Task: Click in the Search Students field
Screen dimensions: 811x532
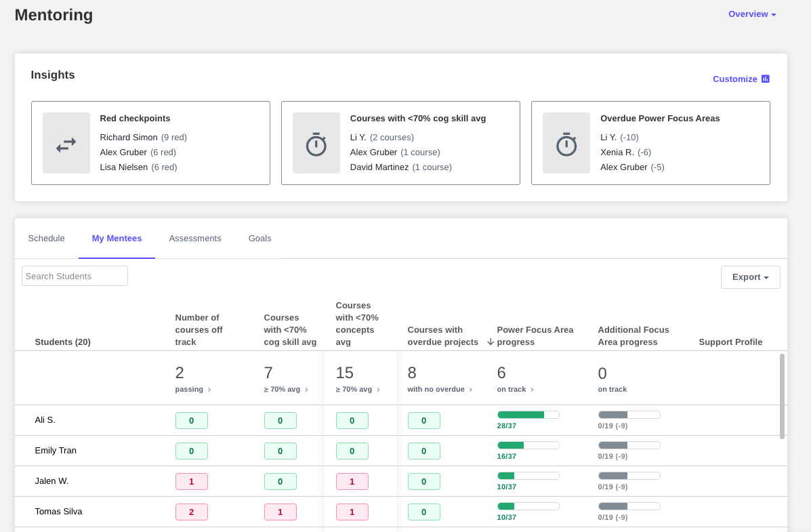Action: point(75,276)
